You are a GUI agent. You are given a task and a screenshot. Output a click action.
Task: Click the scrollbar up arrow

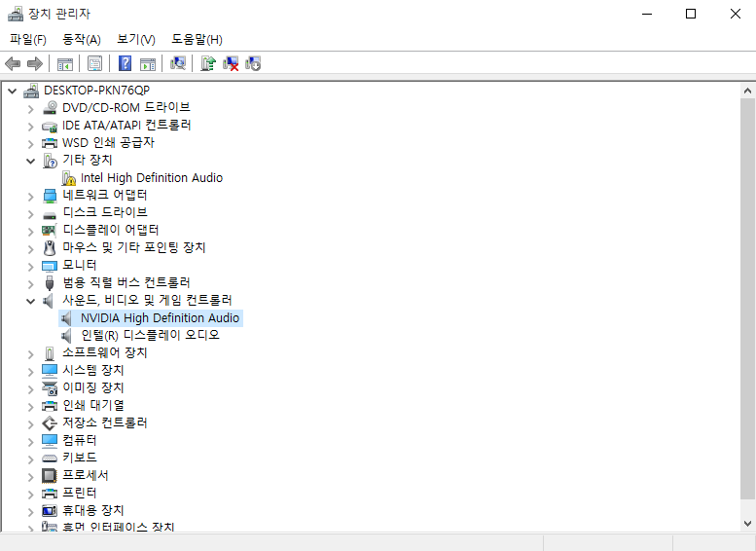[748, 91]
